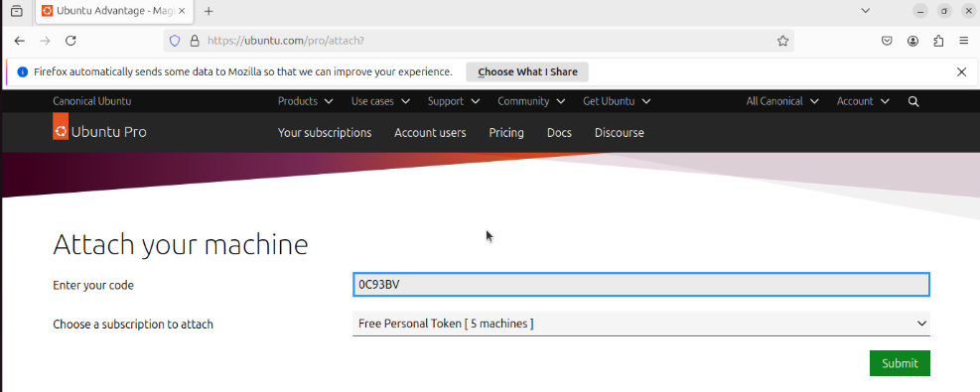View site security padlock info
The height and width of the screenshot is (392, 980).
coord(195,41)
